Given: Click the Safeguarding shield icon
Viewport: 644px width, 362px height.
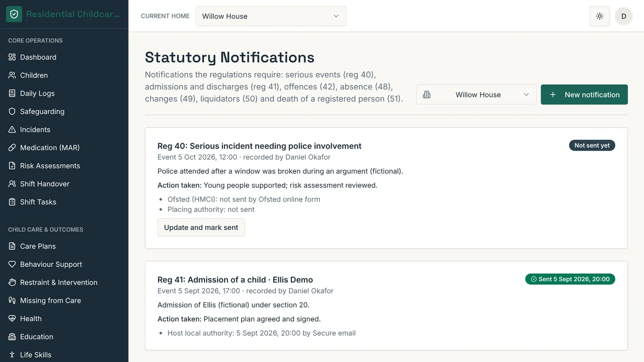Looking at the screenshot, I should [12, 111].
